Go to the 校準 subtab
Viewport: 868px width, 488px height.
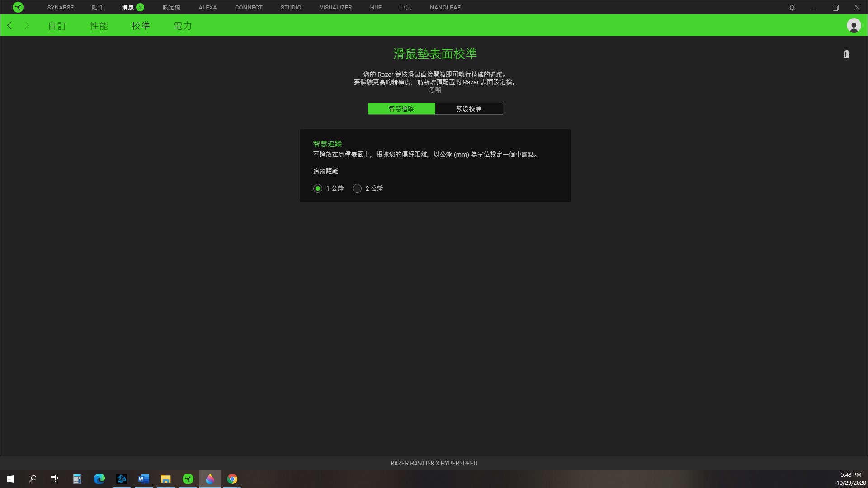(x=141, y=26)
